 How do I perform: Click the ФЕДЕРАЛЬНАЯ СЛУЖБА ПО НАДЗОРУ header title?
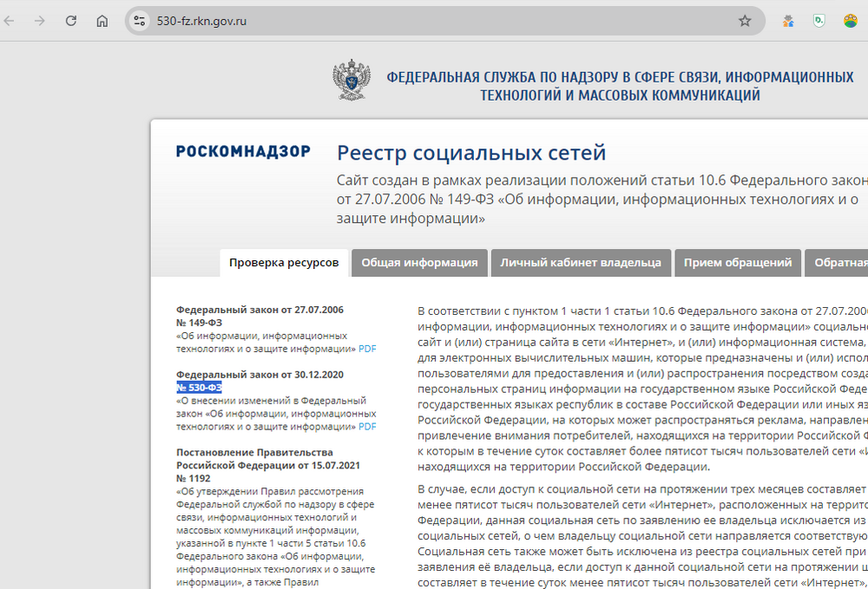click(x=620, y=86)
